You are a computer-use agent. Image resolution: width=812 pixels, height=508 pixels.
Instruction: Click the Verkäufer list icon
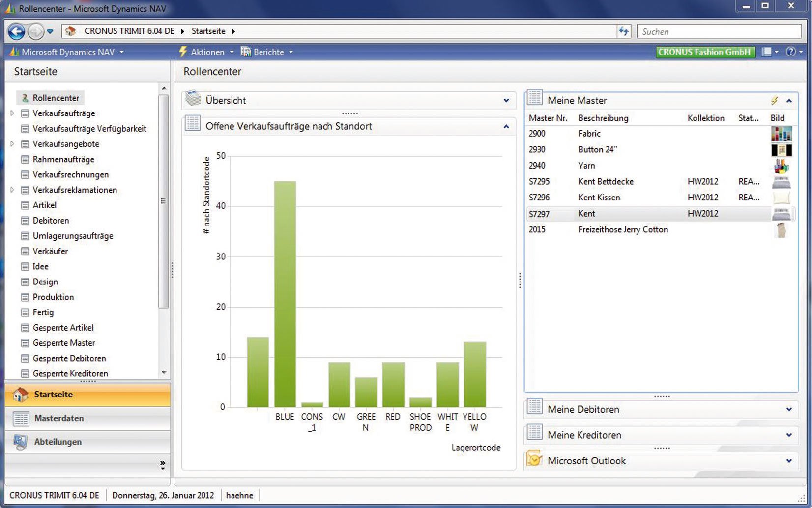click(25, 251)
